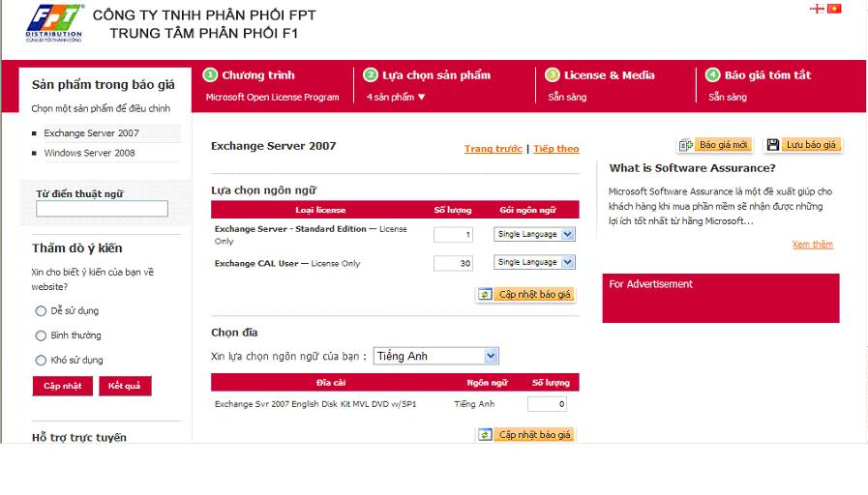Click the "Từ điển thuật ngữ" search field
The height and width of the screenshot is (495, 868).
tap(102, 209)
